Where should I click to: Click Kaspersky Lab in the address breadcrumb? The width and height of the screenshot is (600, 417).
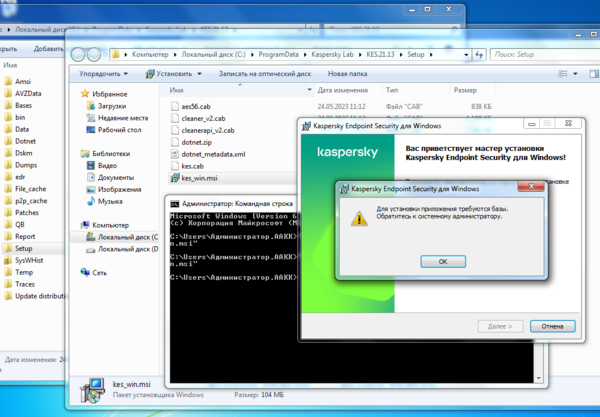point(332,55)
